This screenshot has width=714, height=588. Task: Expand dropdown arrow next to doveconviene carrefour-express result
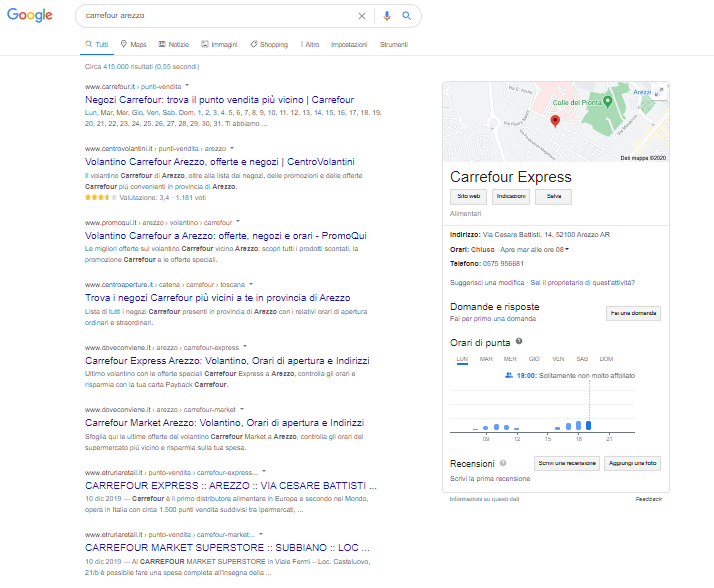(x=245, y=347)
